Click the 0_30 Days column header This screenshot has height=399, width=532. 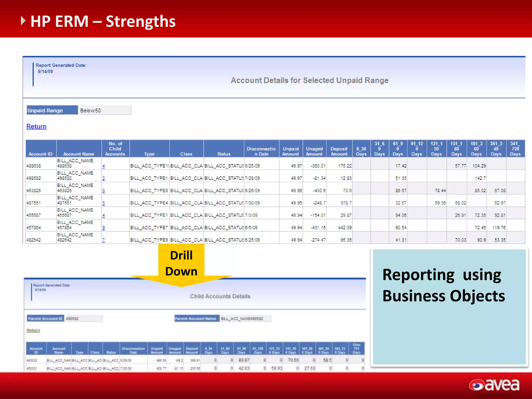pyautogui.click(x=361, y=149)
